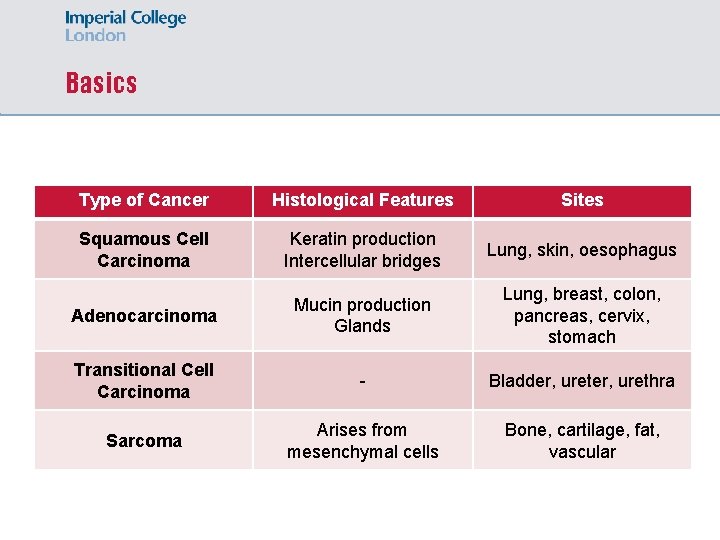Click the Histological Features column header

pos(363,201)
